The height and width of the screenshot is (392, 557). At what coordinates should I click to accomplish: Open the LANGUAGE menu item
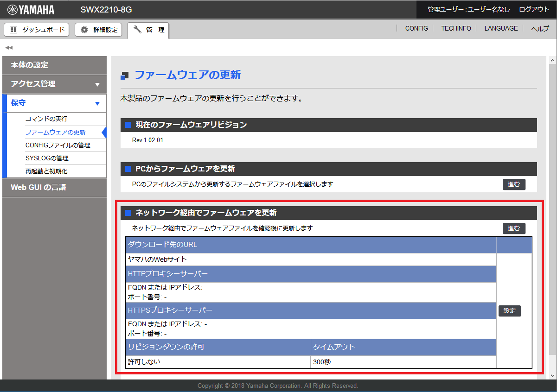(x=501, y=28)
